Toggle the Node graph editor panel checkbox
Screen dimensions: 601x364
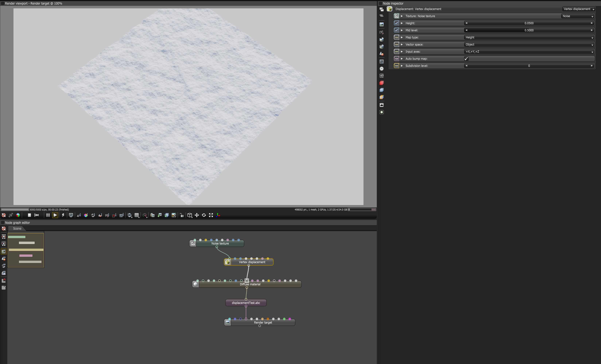pos(3,223)
